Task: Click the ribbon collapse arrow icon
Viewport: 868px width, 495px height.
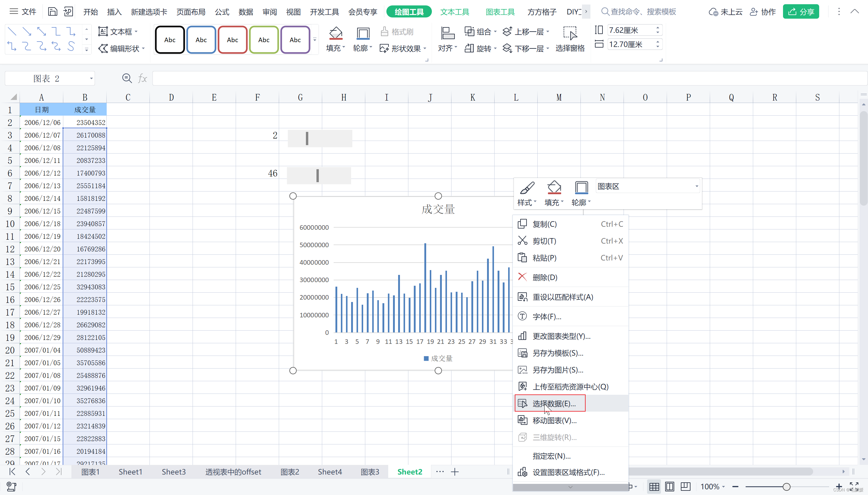Action: coord(854,11)
